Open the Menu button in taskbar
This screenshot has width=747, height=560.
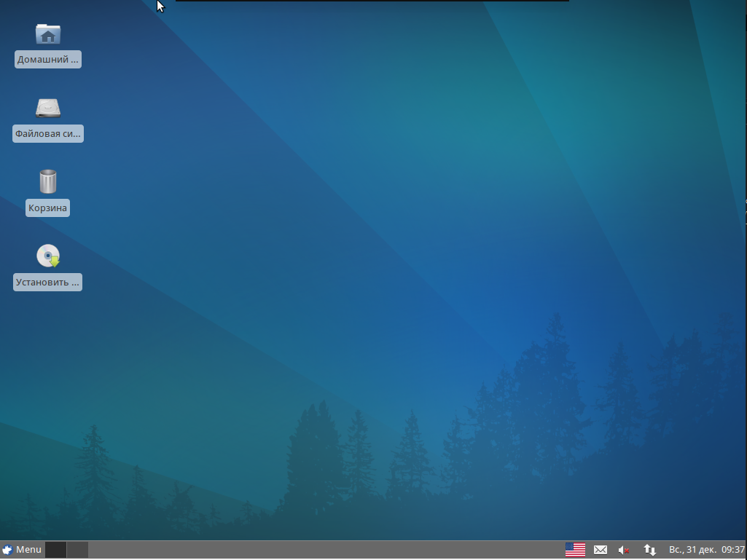[22, 550]
